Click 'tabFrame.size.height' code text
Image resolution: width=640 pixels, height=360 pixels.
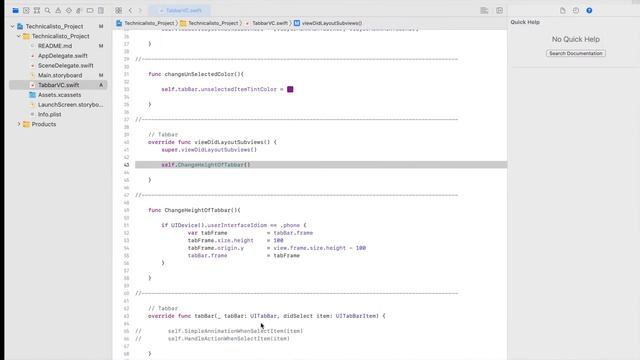220,240
